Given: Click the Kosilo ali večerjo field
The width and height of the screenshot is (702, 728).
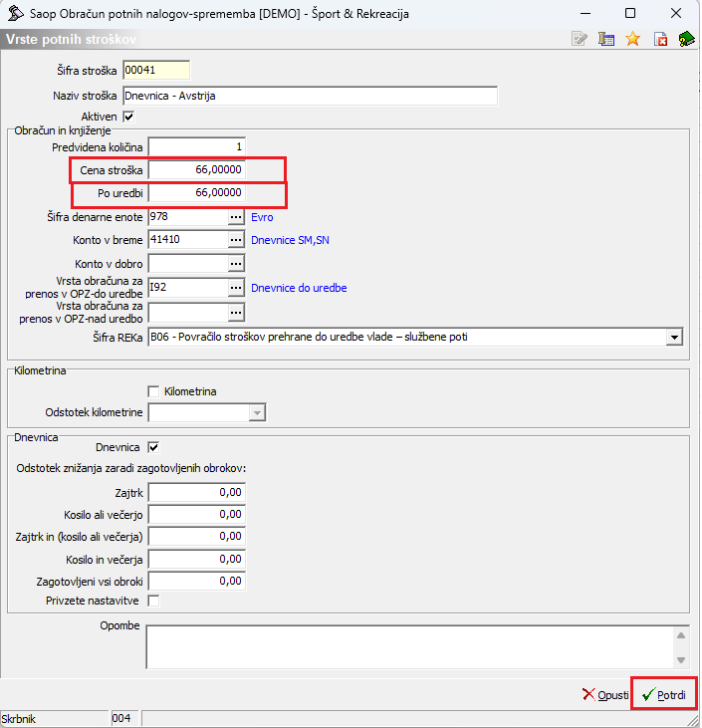Looking at the screenshot, I should [x=197, y=515].
